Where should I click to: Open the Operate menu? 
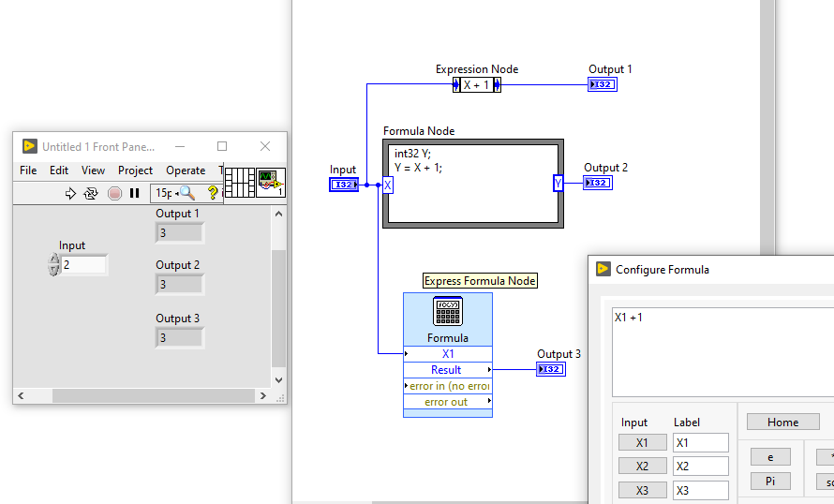click(x=186, y=170)
